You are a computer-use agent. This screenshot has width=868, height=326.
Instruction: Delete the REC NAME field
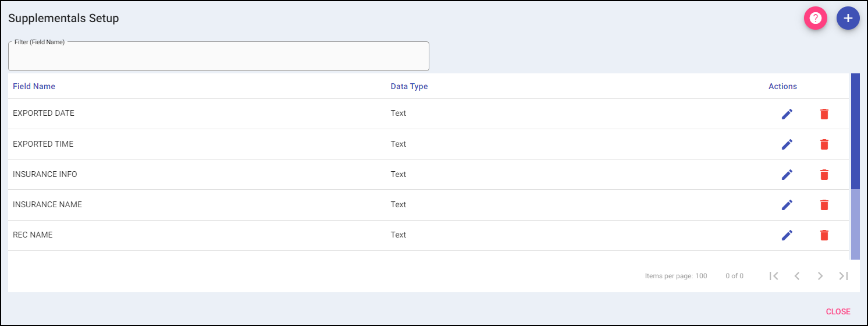(824, 235)
